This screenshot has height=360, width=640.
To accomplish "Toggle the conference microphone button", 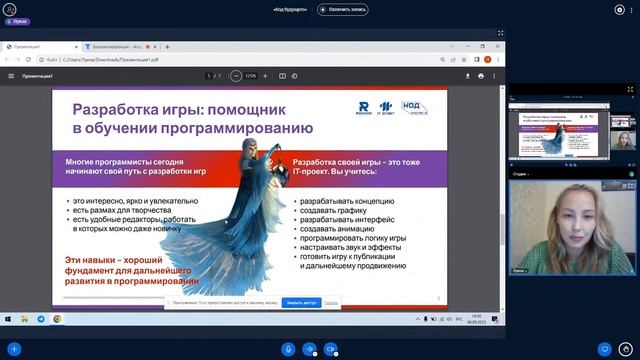I will (x=288, y=349).
